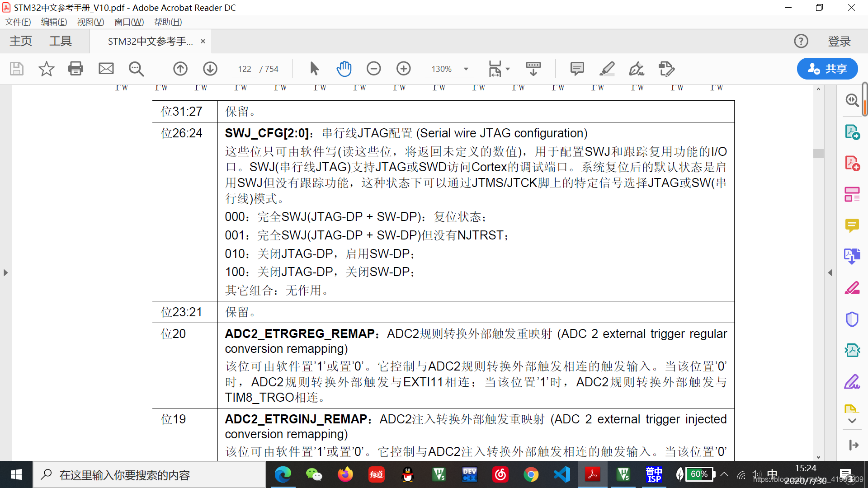The width and height of the screenshot is (868, 488).
Task: Select the arrow selection tool
Action: click(x=314, y=69)
